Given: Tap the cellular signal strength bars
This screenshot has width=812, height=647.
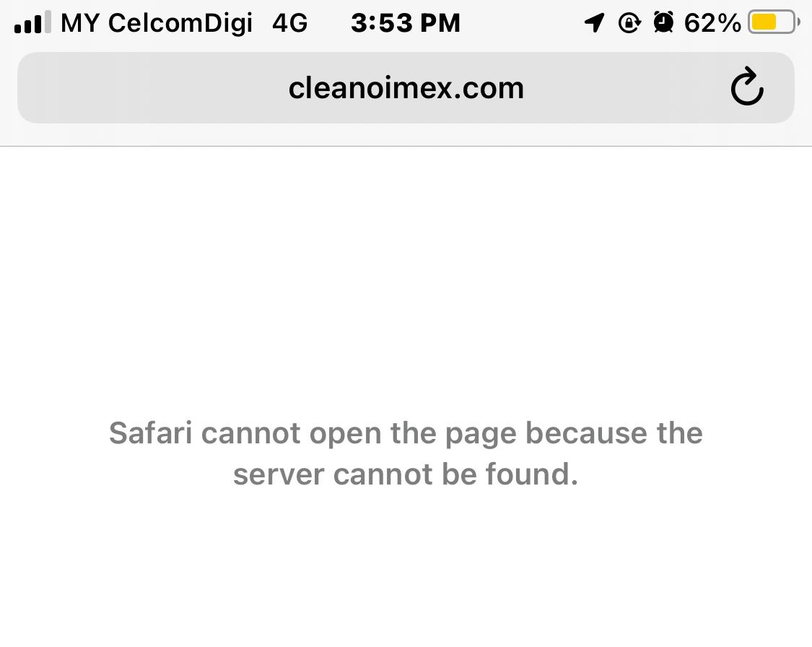Looking at the screenshot, I should [x=32, y=23].
